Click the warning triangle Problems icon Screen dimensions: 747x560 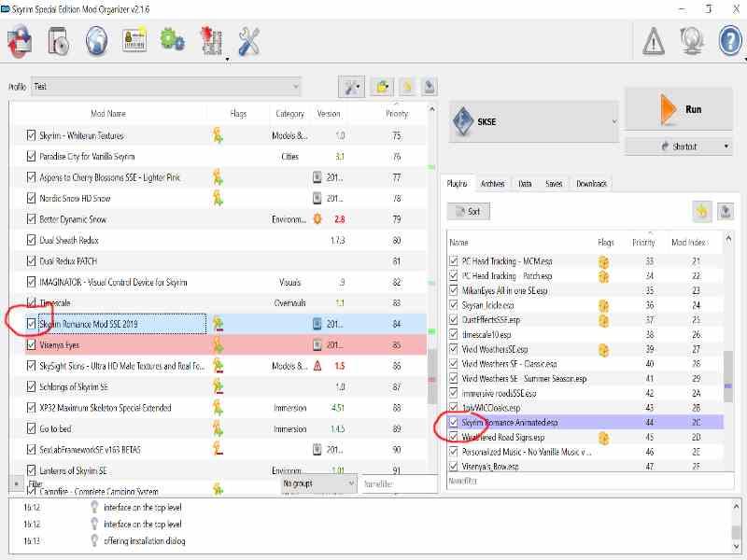(654, 40)
